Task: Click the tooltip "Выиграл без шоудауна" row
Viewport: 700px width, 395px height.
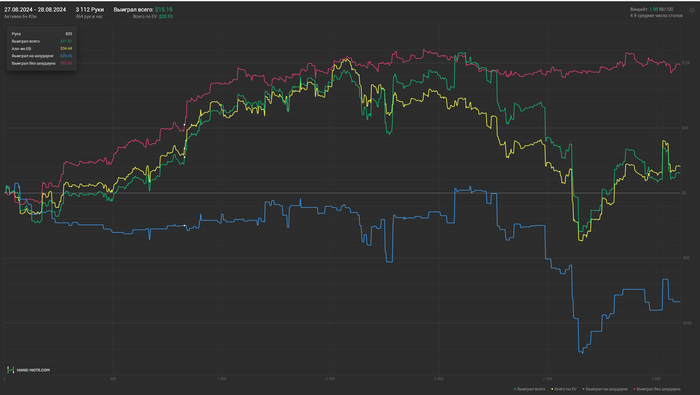Action: (x=42, y=63)
